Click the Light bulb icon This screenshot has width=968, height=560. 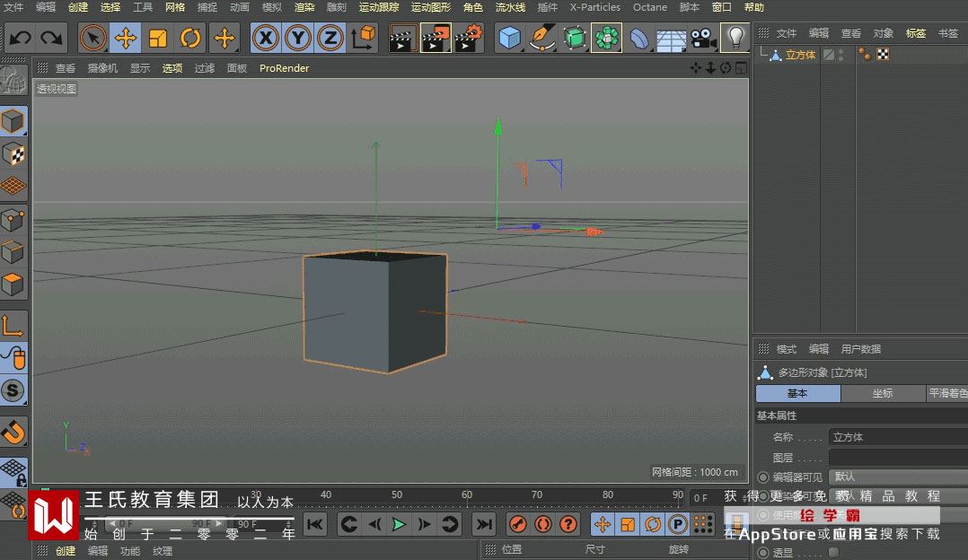pyautogui.click(x=735, y=38)
